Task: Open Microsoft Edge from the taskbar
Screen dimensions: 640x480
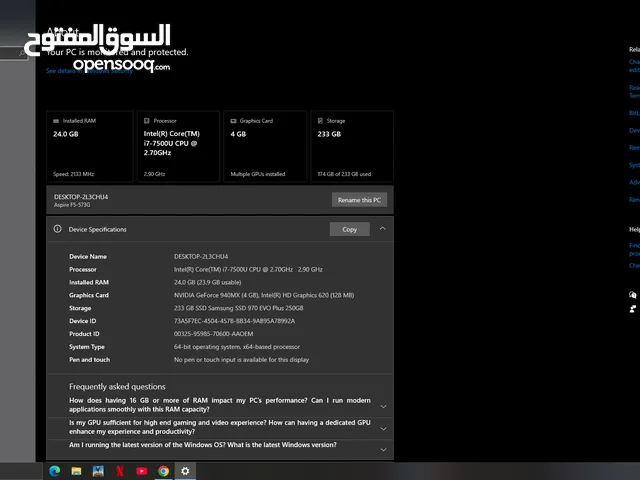Action: 54,471
